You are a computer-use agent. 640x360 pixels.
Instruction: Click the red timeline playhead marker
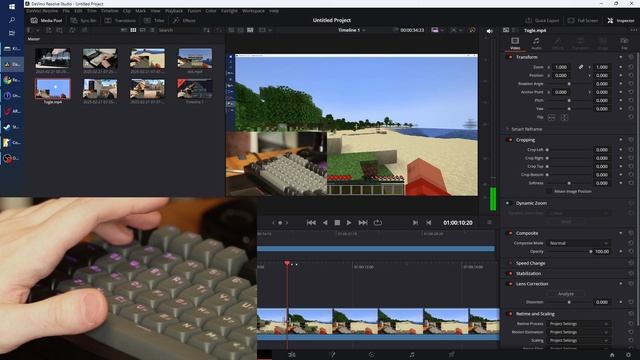point(287,263)
